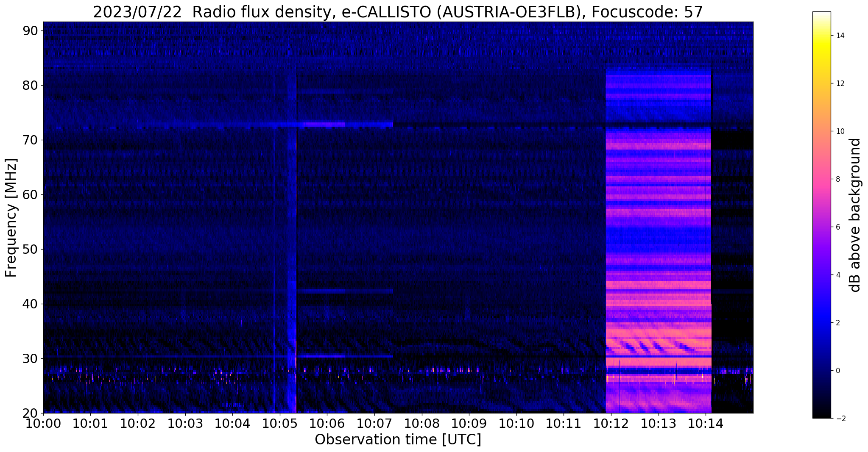The width and height of the screenshot is (868, 452).
Task: Click the 10:00 time tick label
Action: tap(43, 423)
